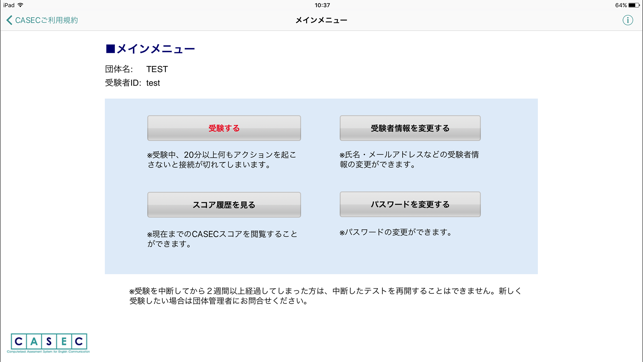Tap the メインメニュー navigation bar title

321,20
